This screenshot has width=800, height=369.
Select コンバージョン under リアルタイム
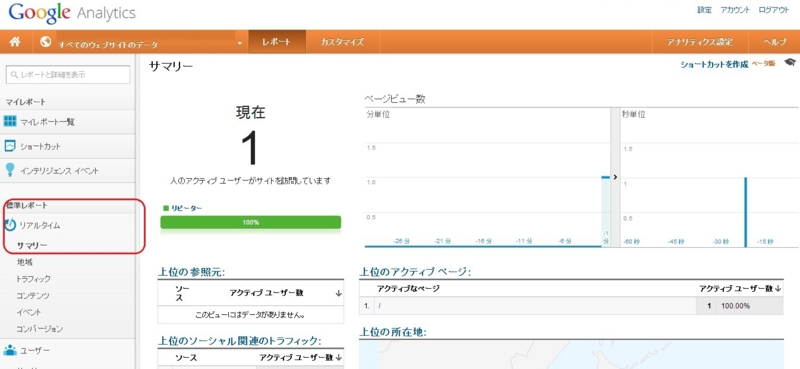tap(39, 329)
